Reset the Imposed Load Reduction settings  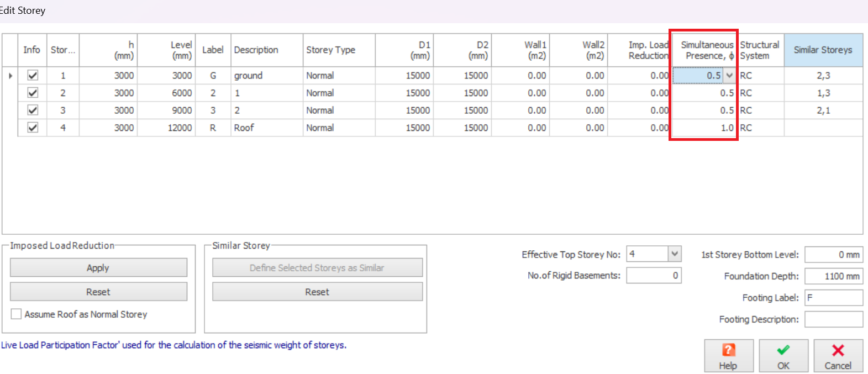pyautogui.click(x=98, y=292)
